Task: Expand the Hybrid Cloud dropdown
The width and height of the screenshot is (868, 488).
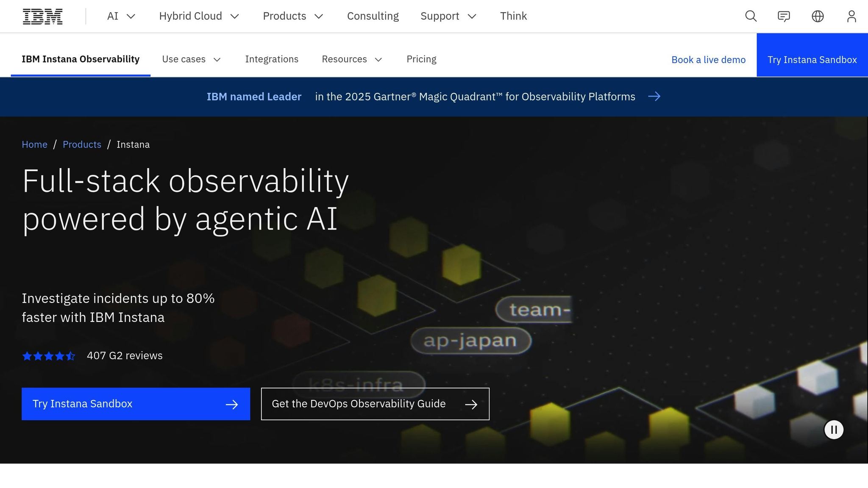Action: pyautogui.click(x=199, y=17)
